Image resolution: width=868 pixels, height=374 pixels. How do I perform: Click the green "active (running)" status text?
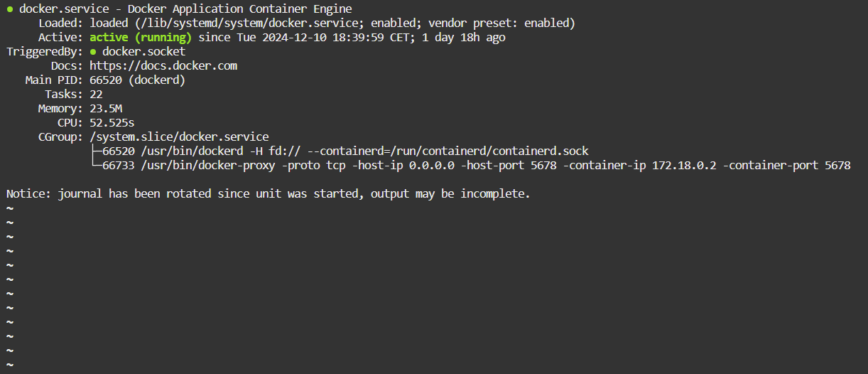click(x=141, y=38)
